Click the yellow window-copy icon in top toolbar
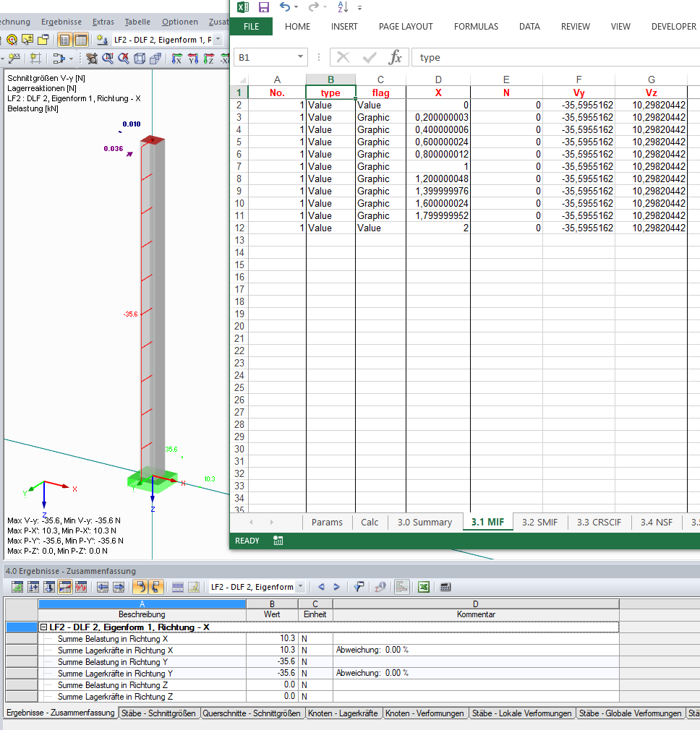The height and width of the screenshot is (730, 700). pos(43,40)
